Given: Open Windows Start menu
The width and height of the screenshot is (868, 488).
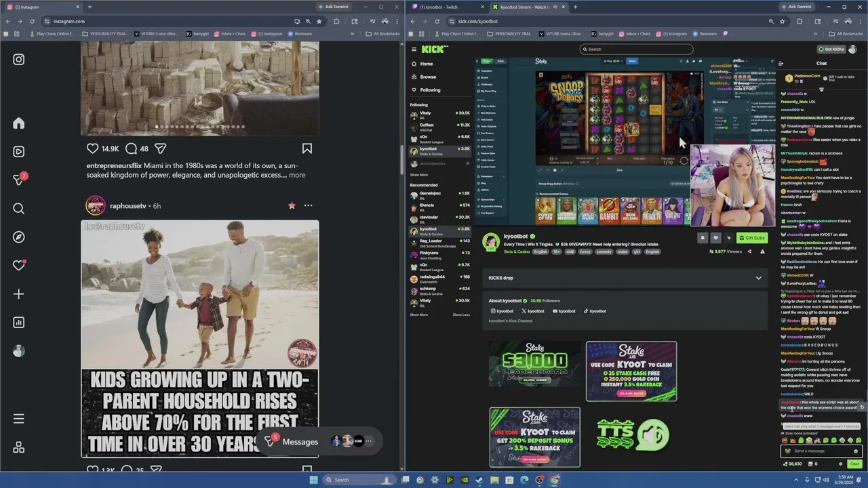Looking at the screenshot, I should tap(313, 480).
